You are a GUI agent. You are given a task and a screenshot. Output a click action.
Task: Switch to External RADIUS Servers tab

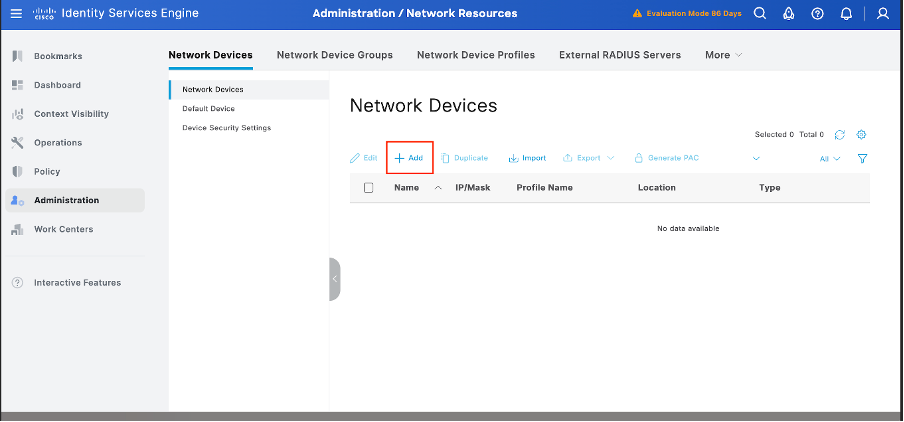tap(620, 55)
